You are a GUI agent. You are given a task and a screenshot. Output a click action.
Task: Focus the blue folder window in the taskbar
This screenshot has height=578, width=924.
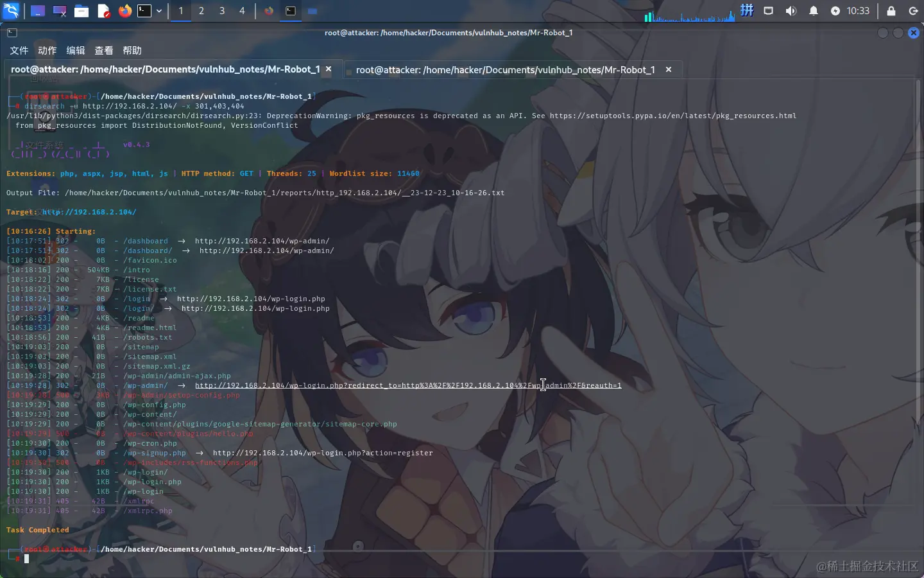click(312, 11)
